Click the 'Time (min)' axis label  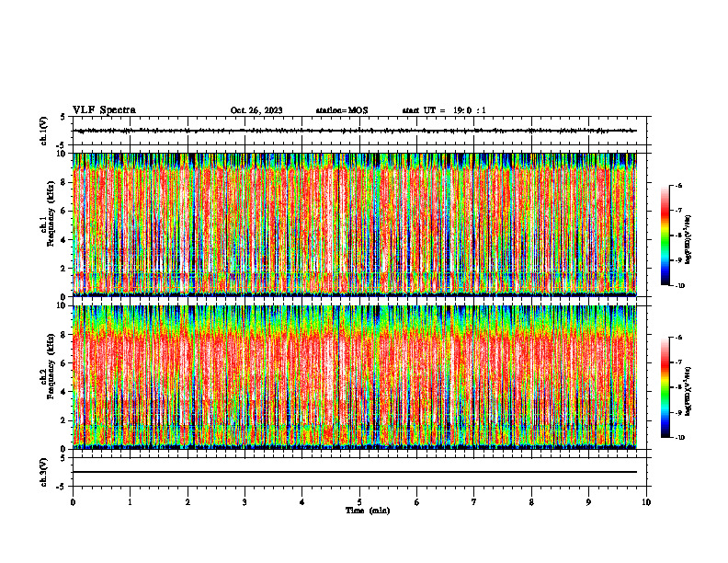tap(368, 511)
